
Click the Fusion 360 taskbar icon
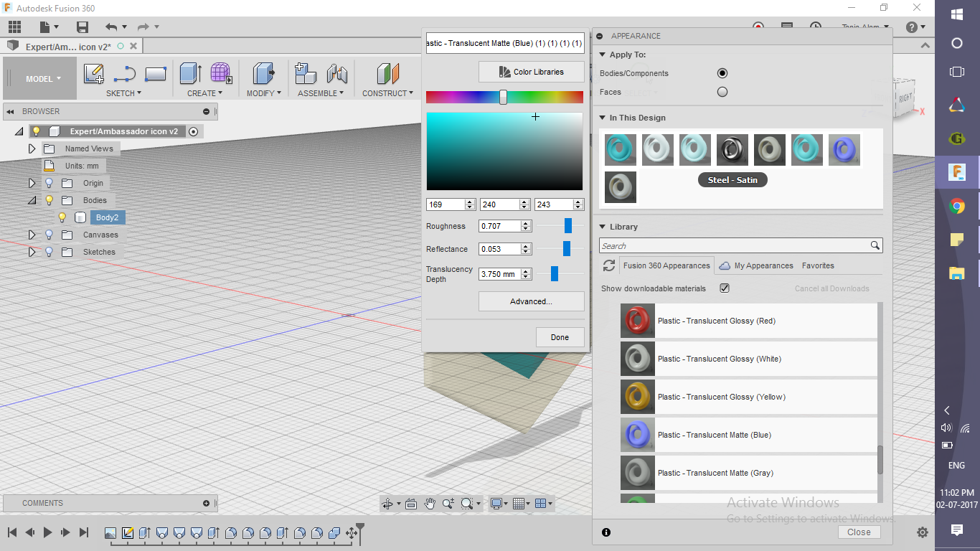pyautogui.click(x=956, y=172)
